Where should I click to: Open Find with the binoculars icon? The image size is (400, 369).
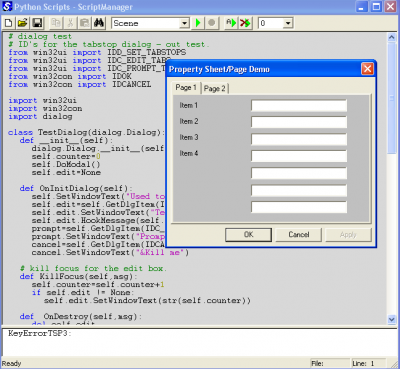pyautogui.click(x=99, y=23)
